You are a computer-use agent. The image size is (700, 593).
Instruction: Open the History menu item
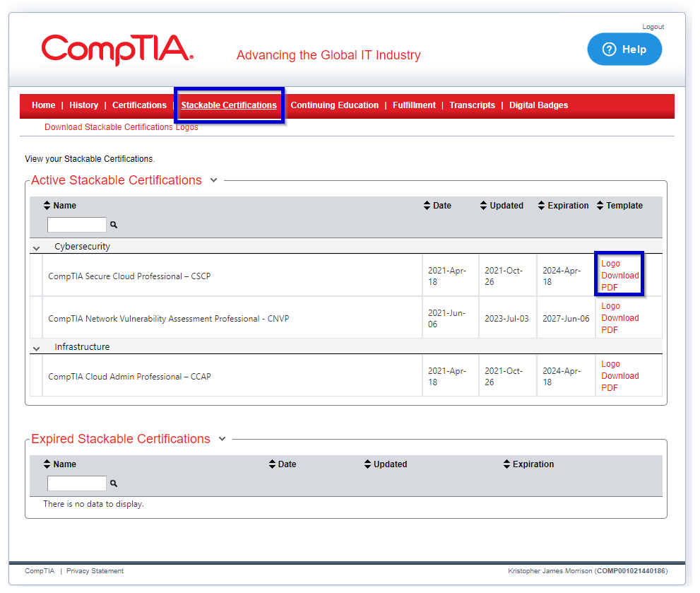click(83, 105)
